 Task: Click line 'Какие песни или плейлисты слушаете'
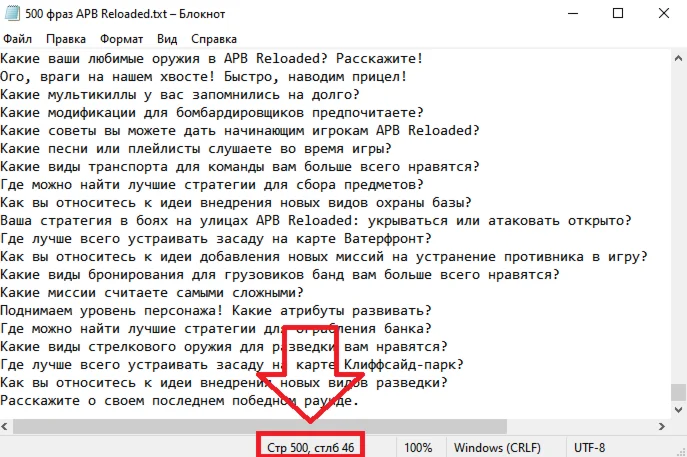coord(196,148)
